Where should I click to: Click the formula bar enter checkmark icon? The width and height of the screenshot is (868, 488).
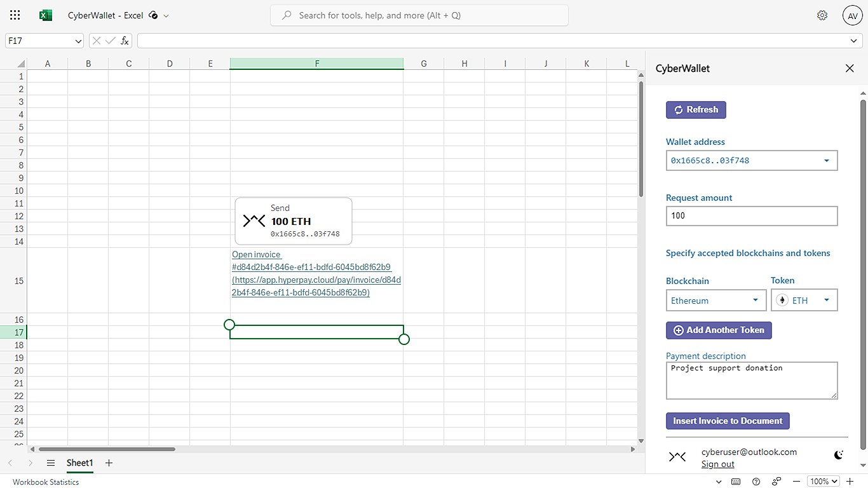[111, 41]
